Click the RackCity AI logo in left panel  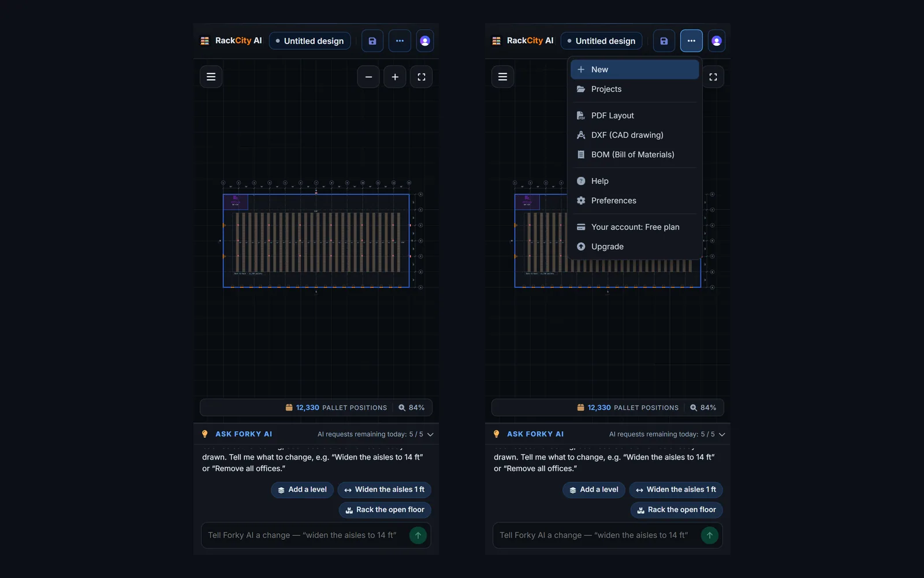coord(231,41)
